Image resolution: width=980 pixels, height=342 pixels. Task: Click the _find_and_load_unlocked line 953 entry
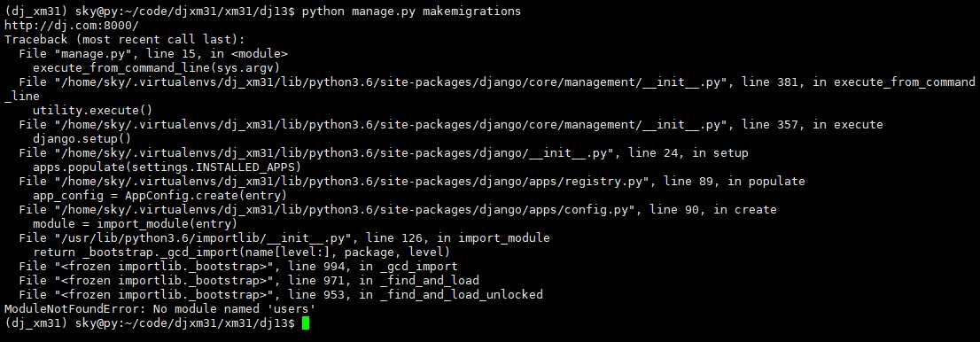[x=281, y=294]
